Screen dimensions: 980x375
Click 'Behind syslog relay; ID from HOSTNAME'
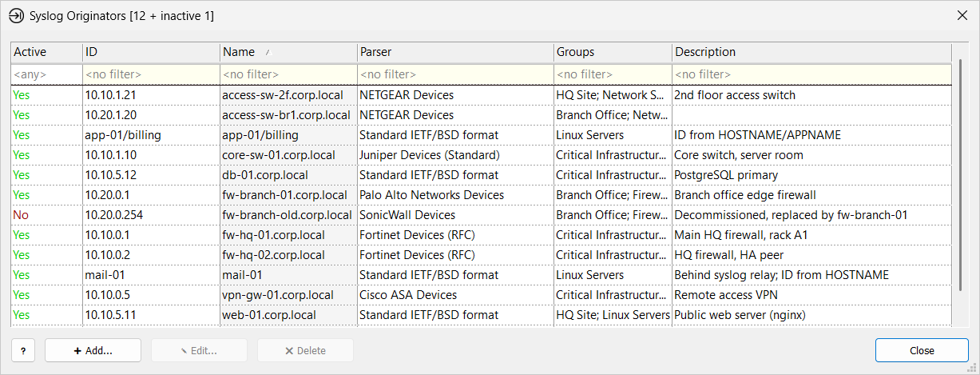coord(811,275)
